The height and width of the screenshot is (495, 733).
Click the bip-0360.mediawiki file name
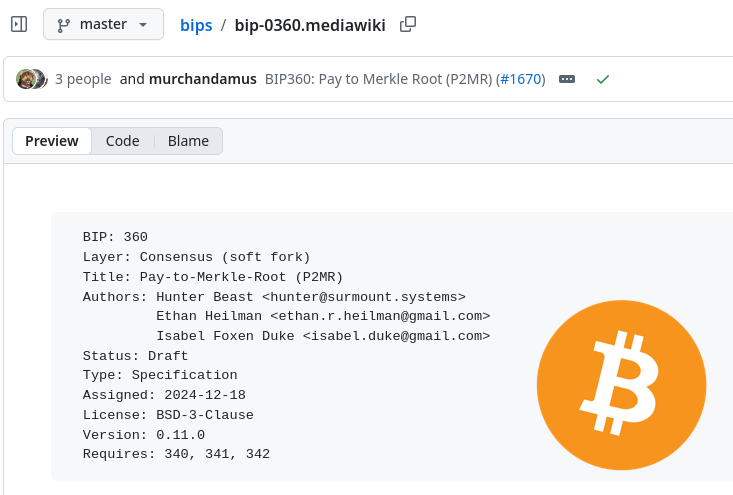click(310, 25)
